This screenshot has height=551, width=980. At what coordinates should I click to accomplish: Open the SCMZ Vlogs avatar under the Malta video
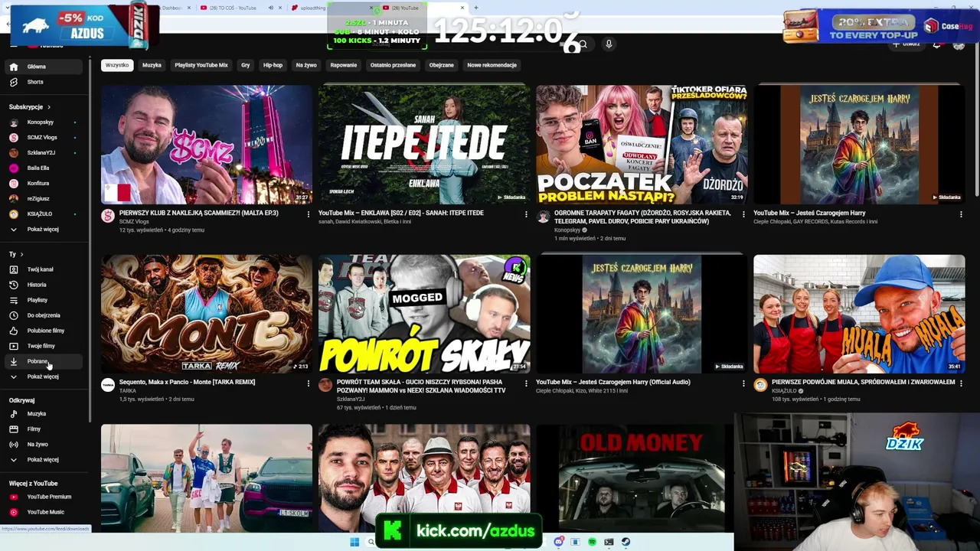point(108,216)
